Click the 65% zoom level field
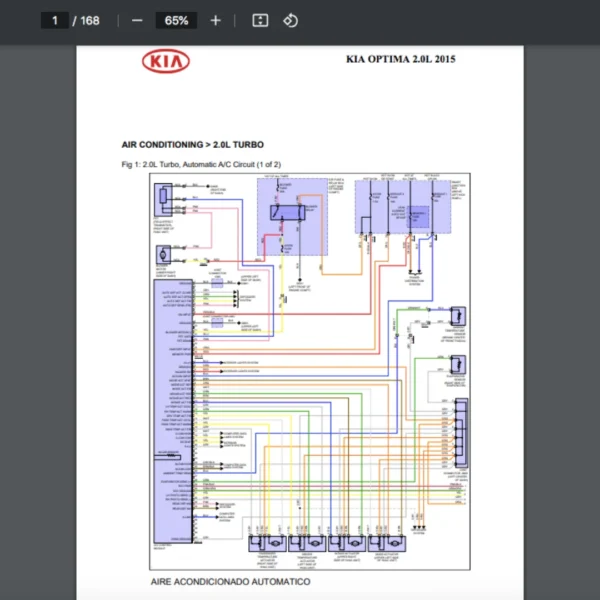This screenshot has height=600, width=600. (176, 20)
